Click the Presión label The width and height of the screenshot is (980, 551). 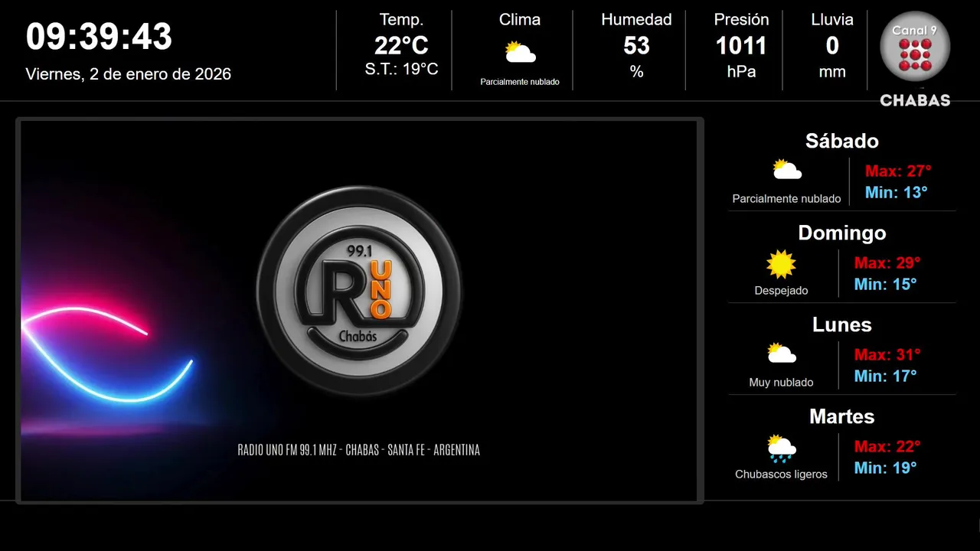[x=741, y=20]
